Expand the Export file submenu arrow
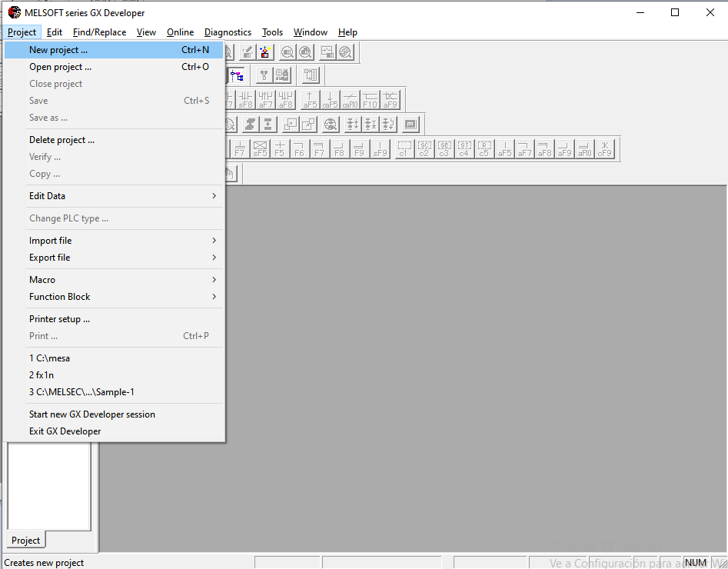 pos(214,258)
